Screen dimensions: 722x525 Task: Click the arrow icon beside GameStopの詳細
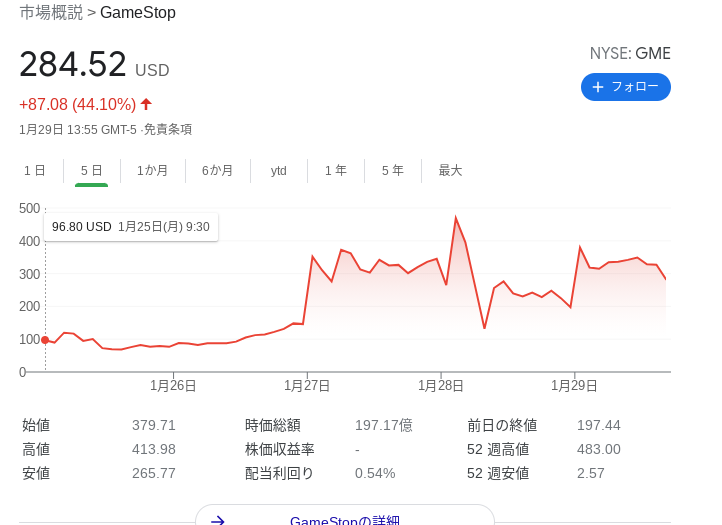pos(217,520)
